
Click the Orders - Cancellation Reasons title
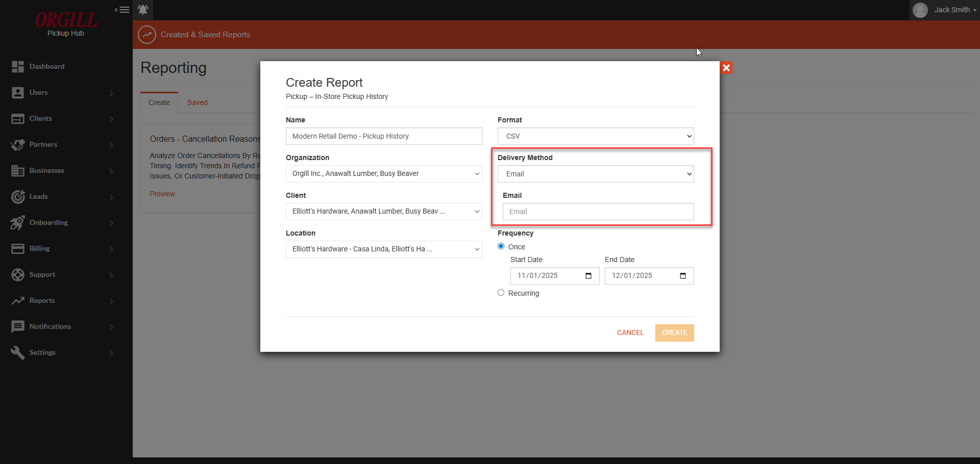(205, 139)
